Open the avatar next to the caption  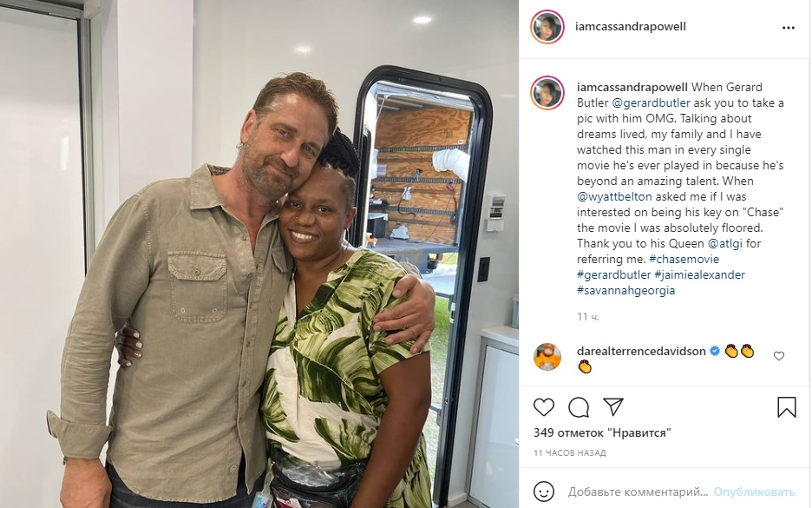(x=547, y=93)
